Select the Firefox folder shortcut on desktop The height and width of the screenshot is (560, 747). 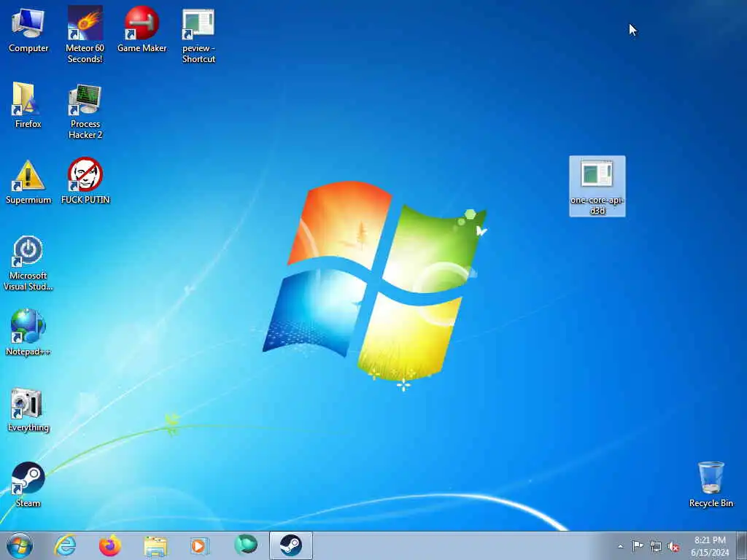pos(28,105)
